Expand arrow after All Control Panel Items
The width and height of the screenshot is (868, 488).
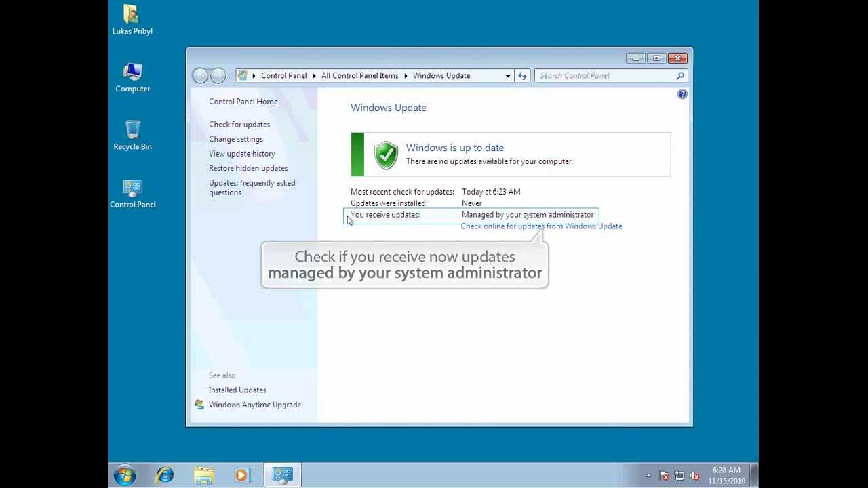pyautogui.click(x=406, y=75)
